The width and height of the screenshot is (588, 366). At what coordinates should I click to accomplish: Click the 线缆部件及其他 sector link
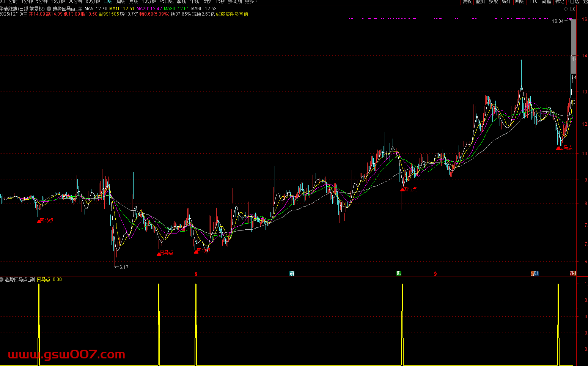(x=232, y=14)
